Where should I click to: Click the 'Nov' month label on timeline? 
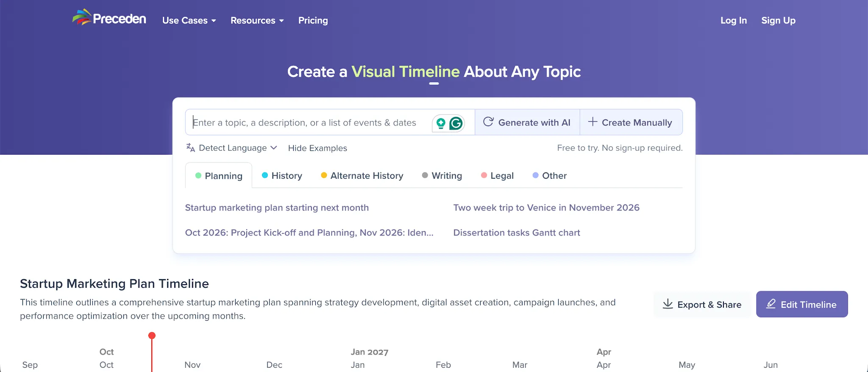(x=192, y=365)
